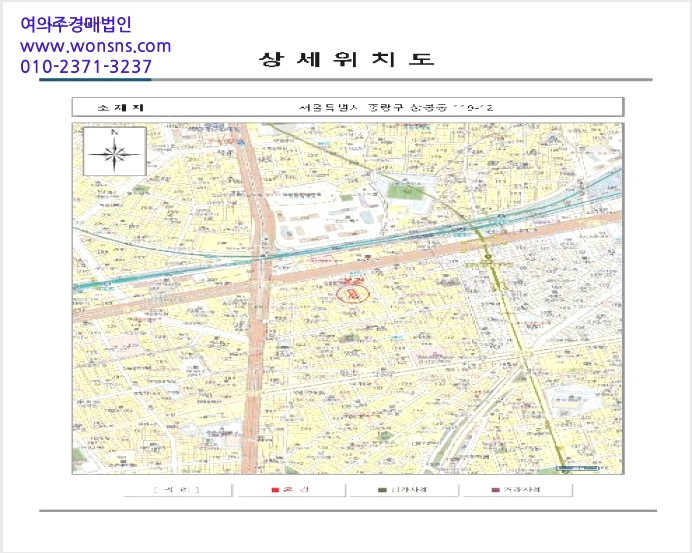Click the 여의주경매법인 company name
The height and width of the screenshot is (553, 692).
click(76, 24)
